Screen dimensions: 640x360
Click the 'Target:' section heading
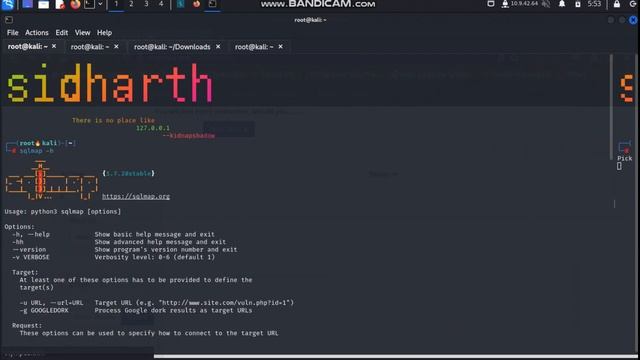click(25, 272)
